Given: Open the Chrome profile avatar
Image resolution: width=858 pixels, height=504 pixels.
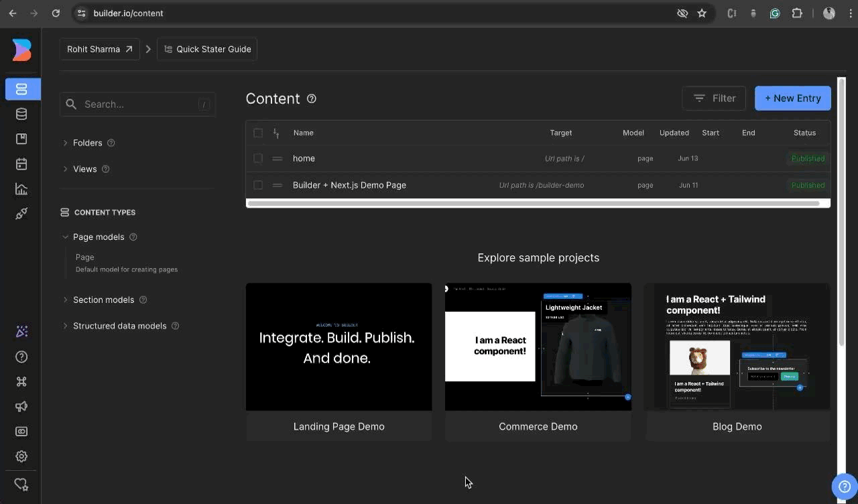Looking at the screenshot, I should pos(829,13).
